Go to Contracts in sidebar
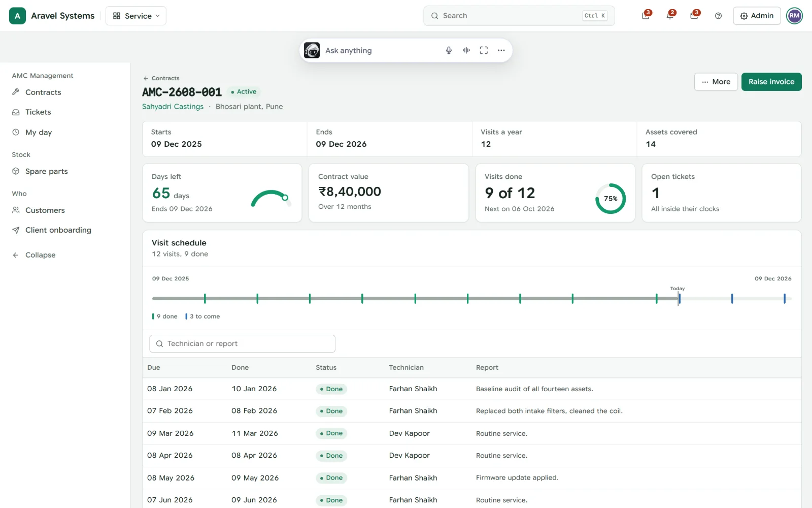Screen dimensions: 812x508 (x=65, y=92)
